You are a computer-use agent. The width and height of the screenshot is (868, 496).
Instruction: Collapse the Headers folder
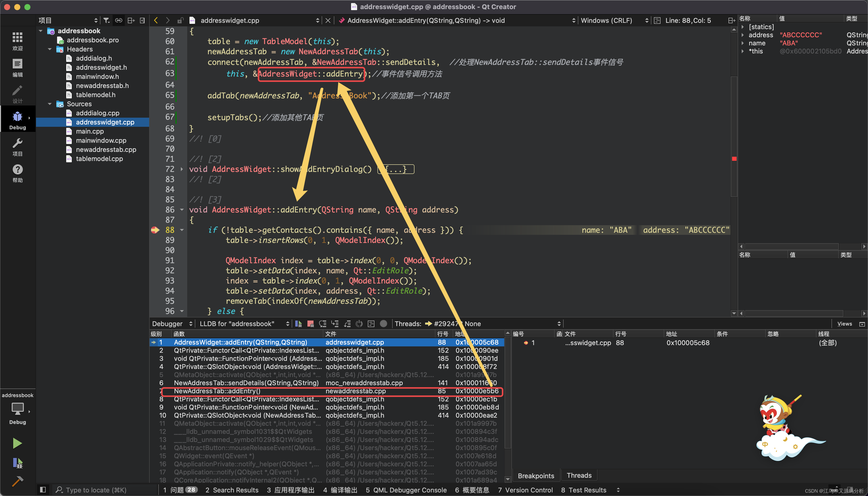pyautogui.click(x=50, y=49)
